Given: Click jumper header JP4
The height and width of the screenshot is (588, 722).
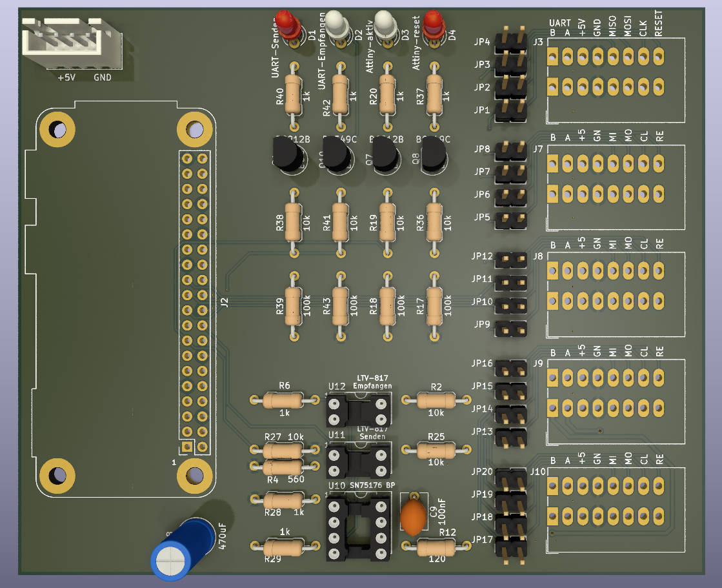Looking at the screenshot, I should (x=510, y=40).
